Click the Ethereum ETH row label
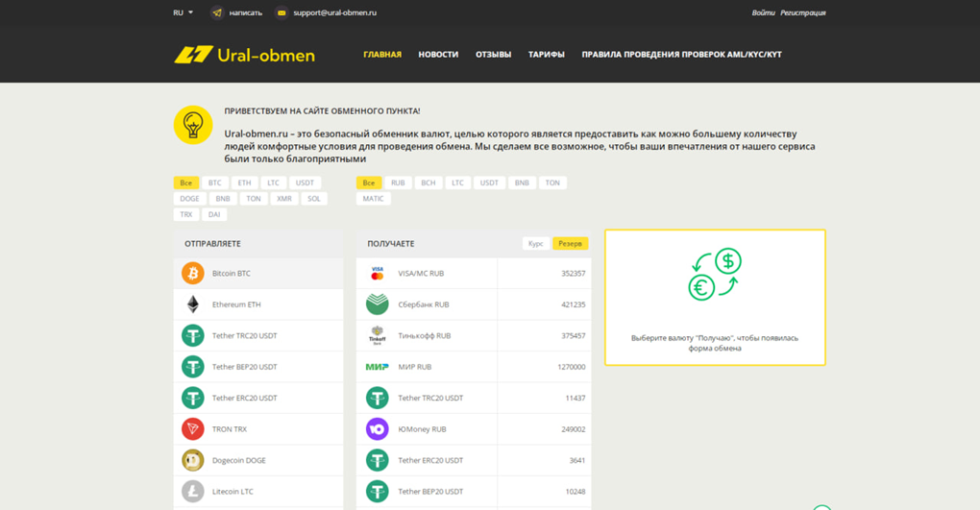Viewport: 980px width, 510px height. click(x=236, y=304)
